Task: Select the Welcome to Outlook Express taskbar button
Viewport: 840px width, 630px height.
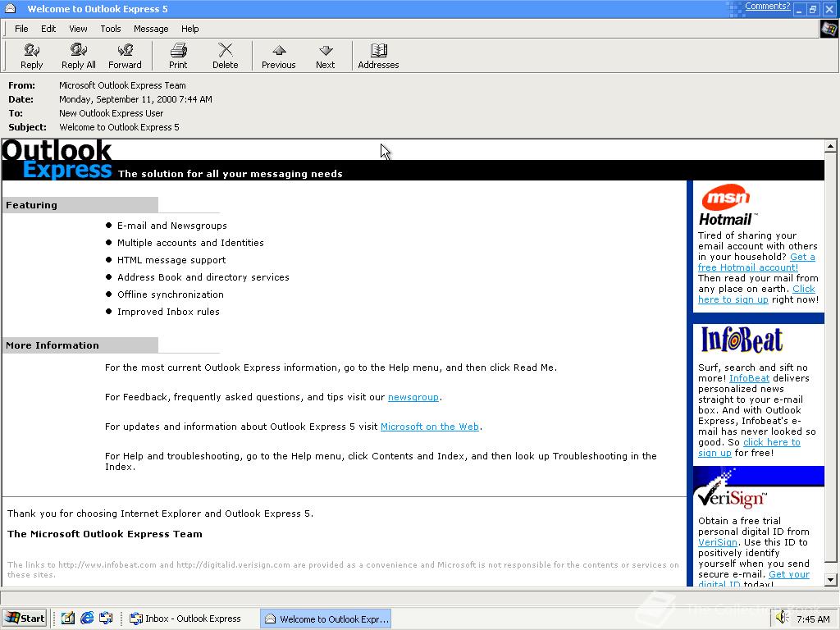Action: click(x=326, y=619)
